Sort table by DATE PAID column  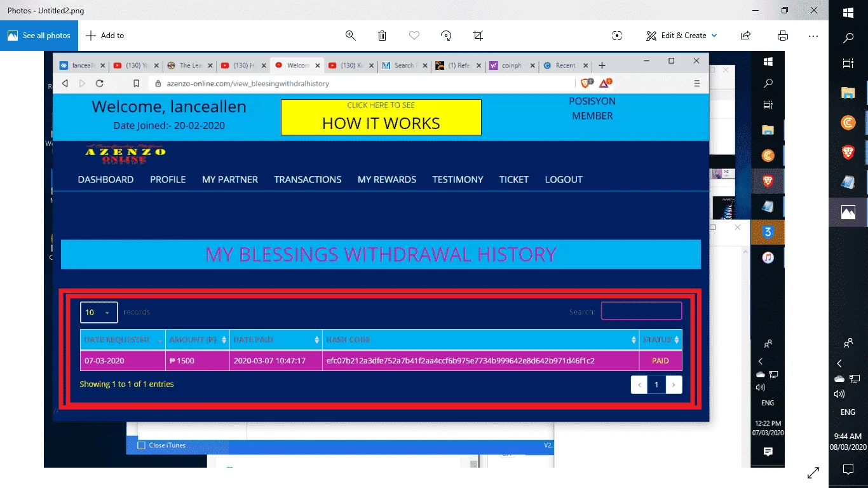pos(276,340)
